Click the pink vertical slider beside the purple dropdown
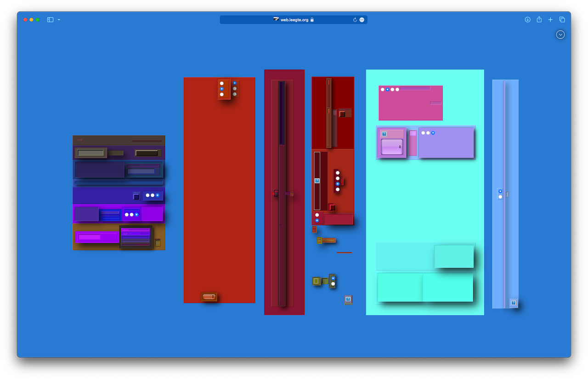This screenshot has width=588, height=380. (x=413, y=143)
